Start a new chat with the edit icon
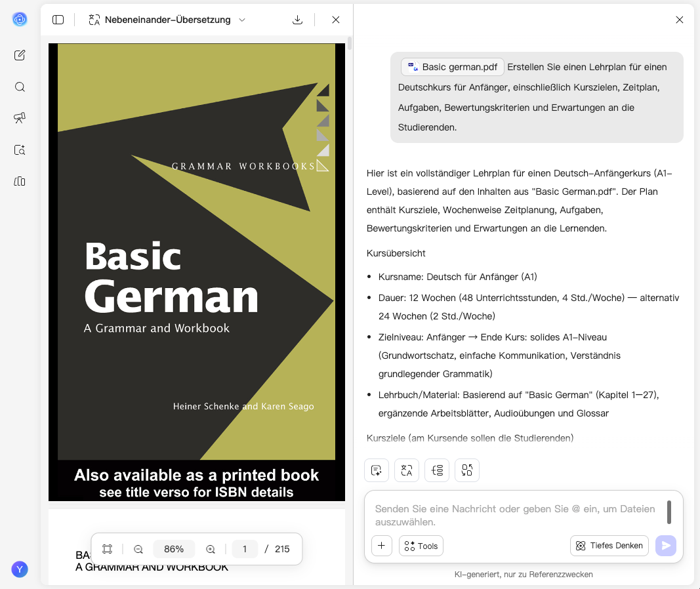 click(20, 55)
